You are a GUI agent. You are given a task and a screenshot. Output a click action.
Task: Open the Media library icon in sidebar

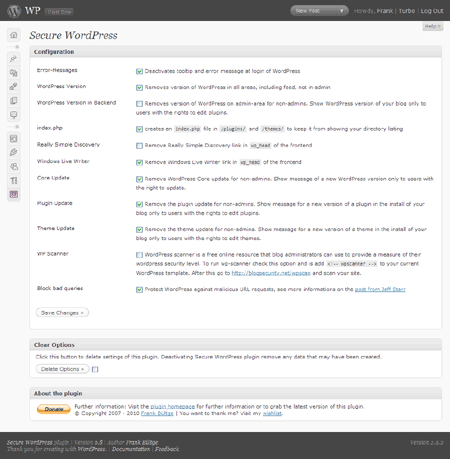14,73
